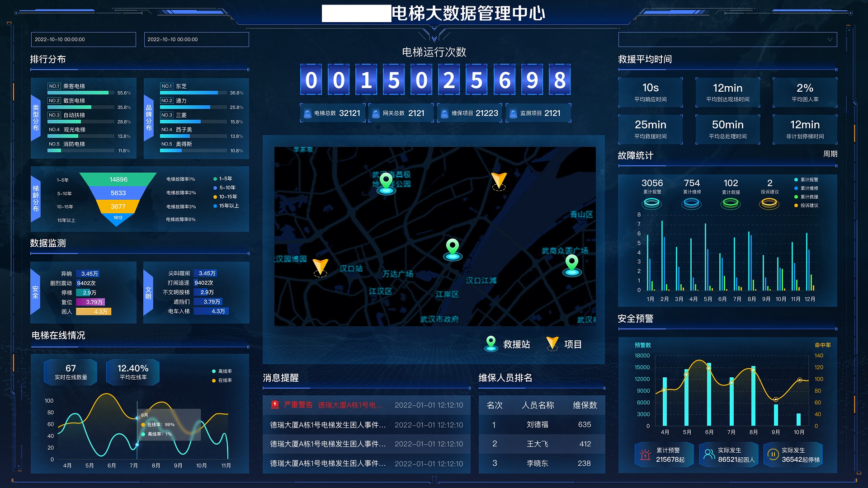Toggle 离线率 legend in online chart
This screenshot has height=488, width=868.
222,371
